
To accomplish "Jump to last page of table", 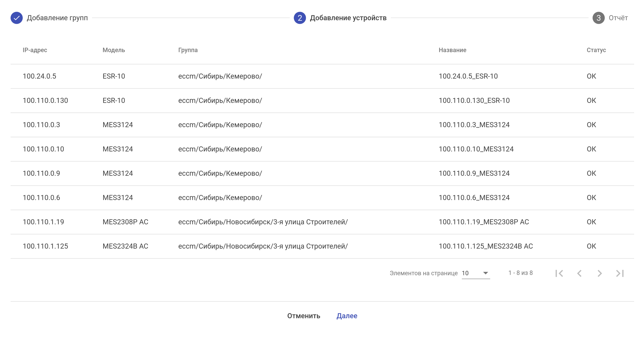I will tap(620, 273).
